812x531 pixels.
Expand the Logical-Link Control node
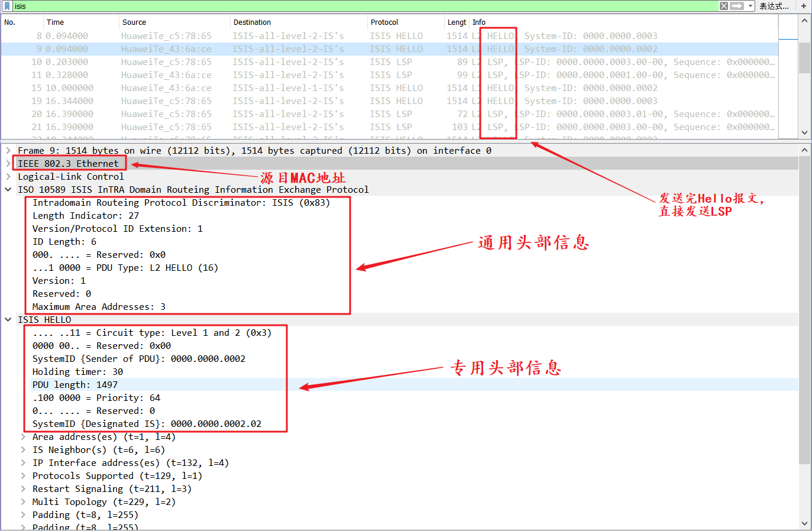click(x=8, y=177)
